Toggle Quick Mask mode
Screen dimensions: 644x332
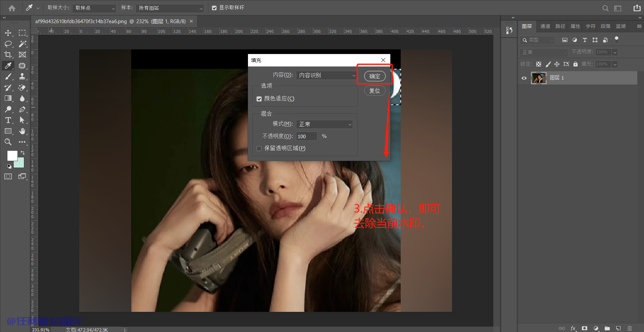pos(8,177)
